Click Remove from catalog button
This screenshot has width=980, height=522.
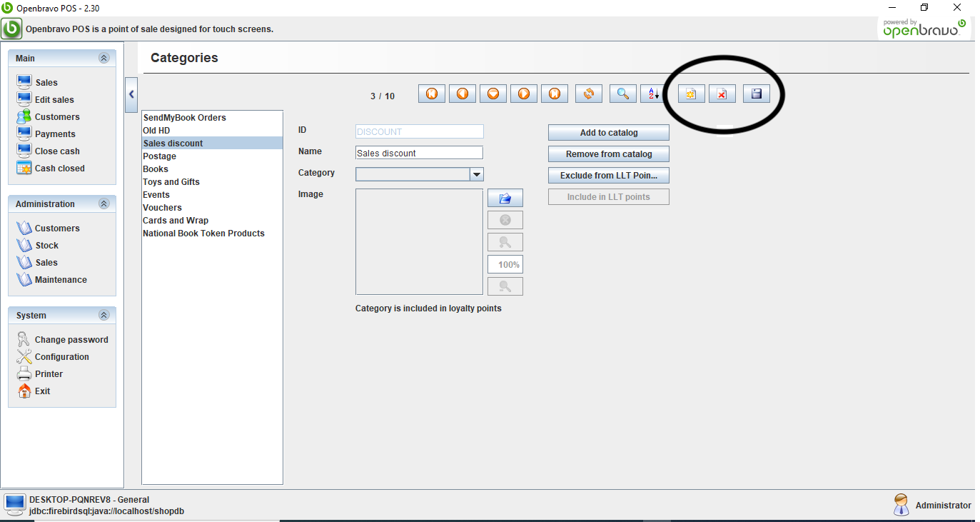(x=609, y=154)
